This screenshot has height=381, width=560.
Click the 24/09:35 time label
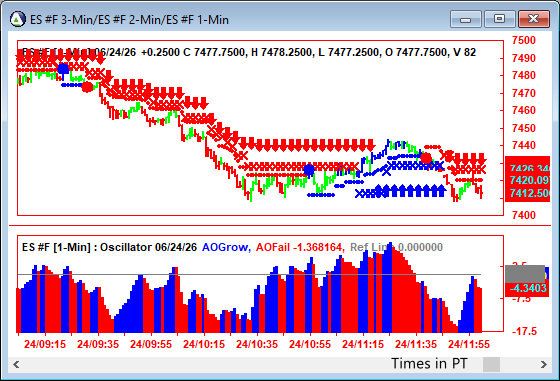pyautogui.click(x=98, y=344)
